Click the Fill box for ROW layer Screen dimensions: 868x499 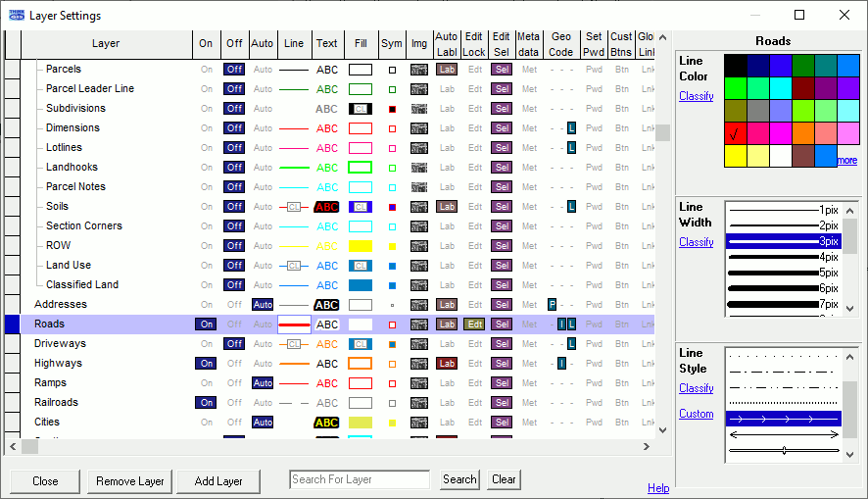coord(360,246)
